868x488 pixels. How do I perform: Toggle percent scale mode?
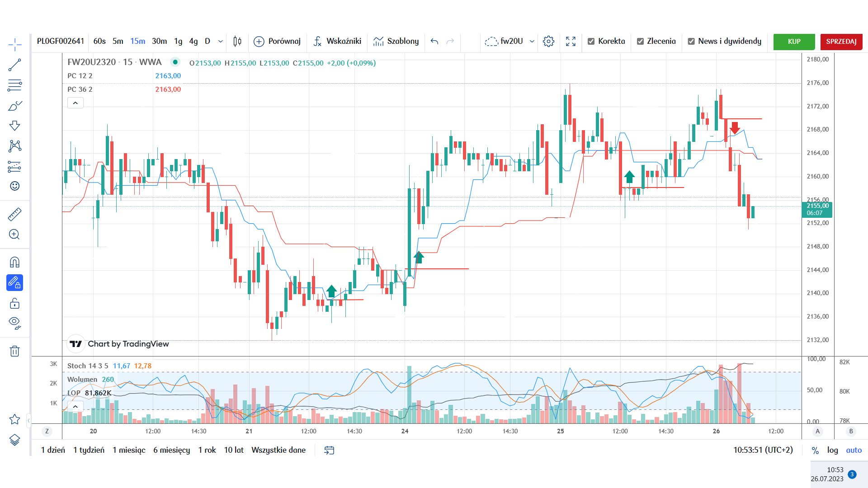(x=815, y=450)
